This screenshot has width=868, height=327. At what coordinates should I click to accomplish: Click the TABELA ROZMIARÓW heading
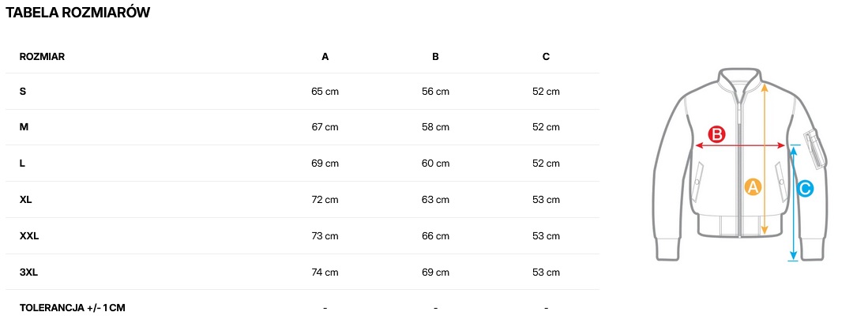tap(77, 13)
